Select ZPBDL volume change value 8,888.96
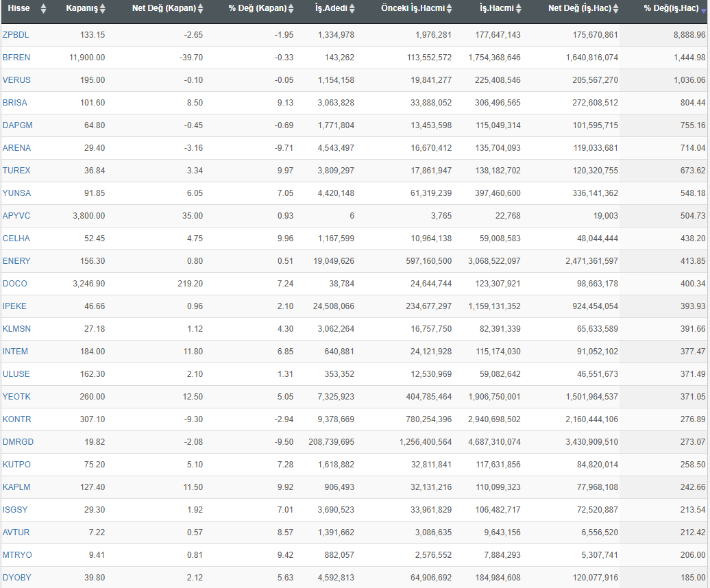The width and height of the screenshot is (710, 588). (689, 35)
